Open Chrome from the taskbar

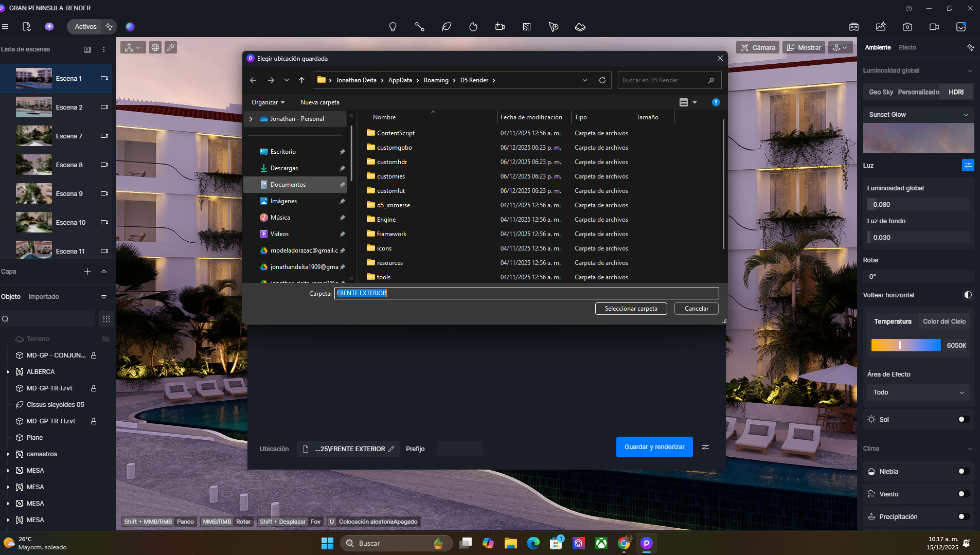[x=624, y=543]
